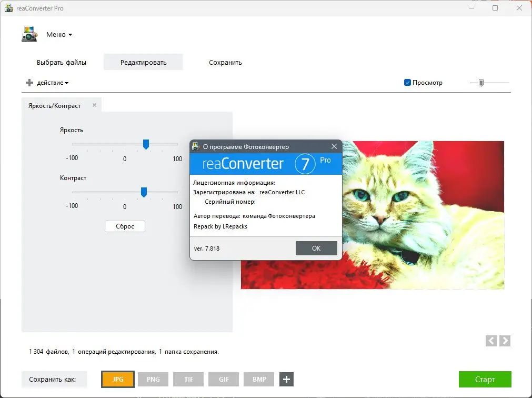This screenshot has height=398, width=532.
Task: Toggle the Просмотр checkbox
Action: click(x=407, y=83)
